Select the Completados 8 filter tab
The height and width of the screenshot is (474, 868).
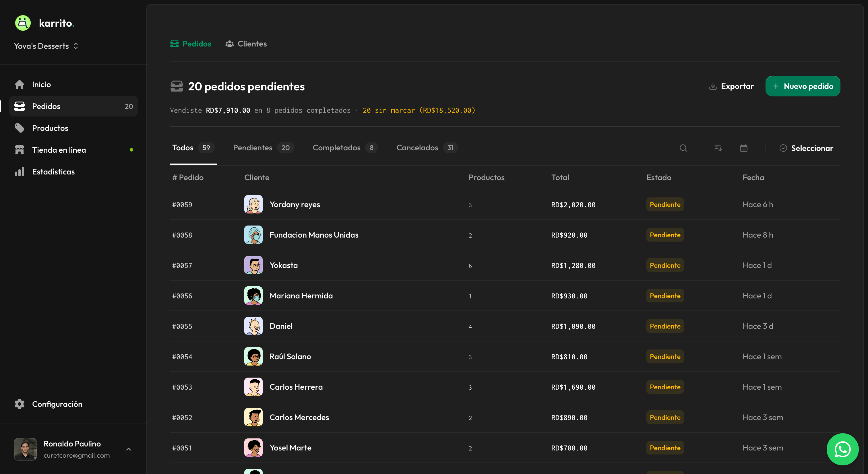345,148
